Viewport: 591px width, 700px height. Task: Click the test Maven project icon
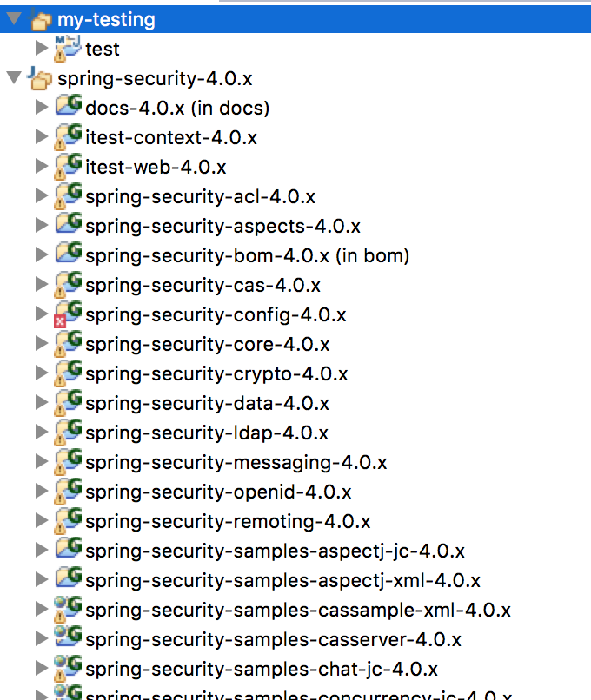point(68,49)
